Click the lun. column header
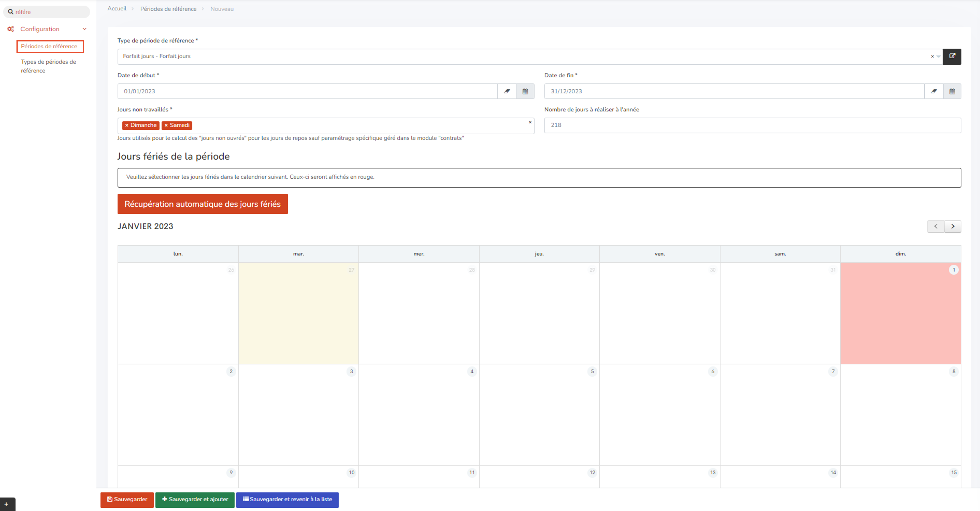 point(178,254)
